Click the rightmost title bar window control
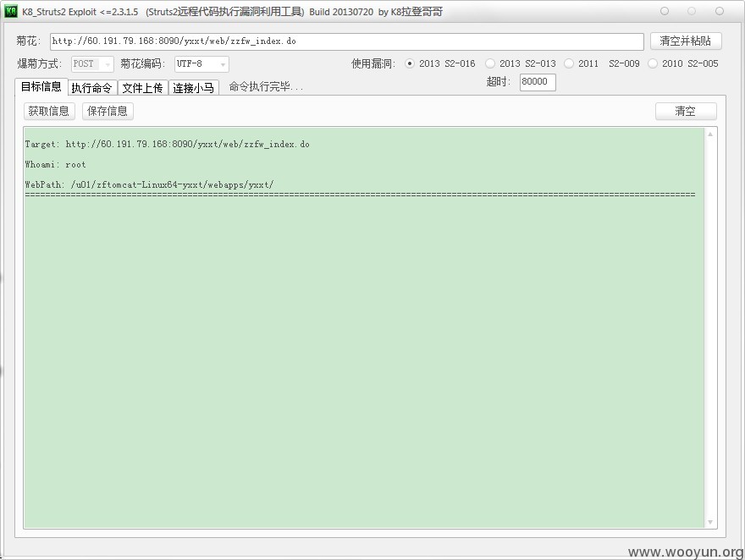Viewport: 745px width, 560px height. pos(720,11)
